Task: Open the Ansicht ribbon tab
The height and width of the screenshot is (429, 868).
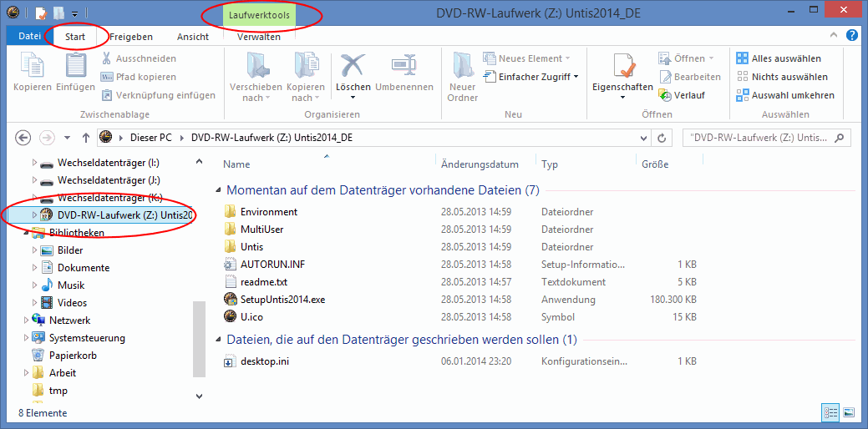Action: (x=193, y=37)
